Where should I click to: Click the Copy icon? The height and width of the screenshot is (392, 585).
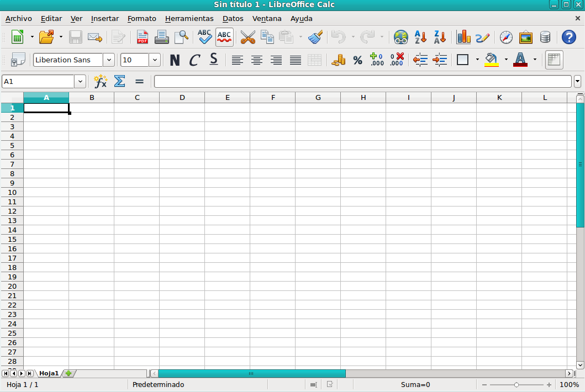pyautogui.click(x=267, y=37)
